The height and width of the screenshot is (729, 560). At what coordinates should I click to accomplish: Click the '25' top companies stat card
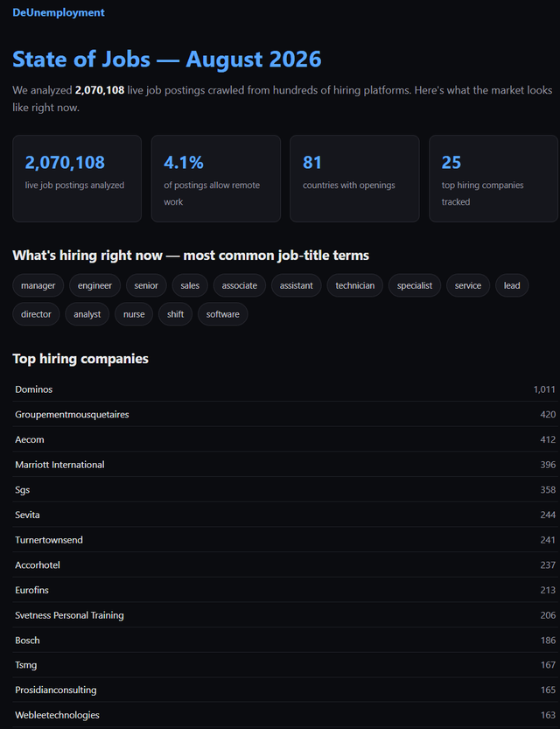pos(493,179)
